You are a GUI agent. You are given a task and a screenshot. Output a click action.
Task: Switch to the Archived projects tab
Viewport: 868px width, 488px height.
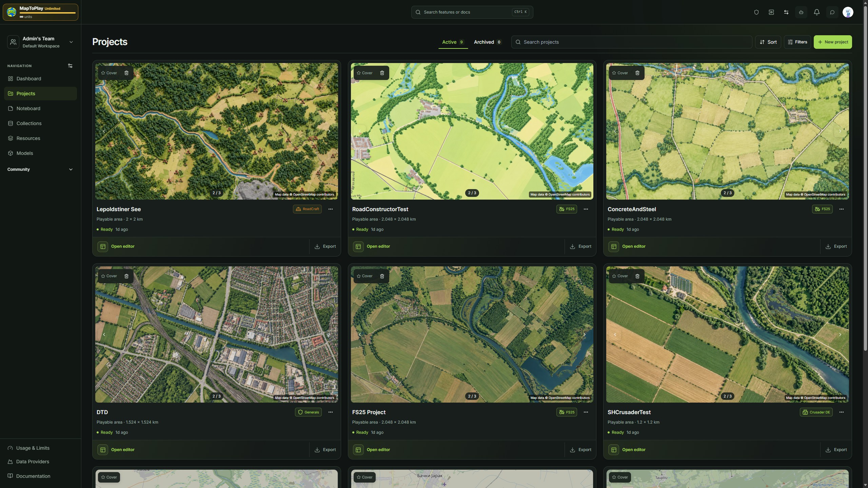click(x=488, y=42)
